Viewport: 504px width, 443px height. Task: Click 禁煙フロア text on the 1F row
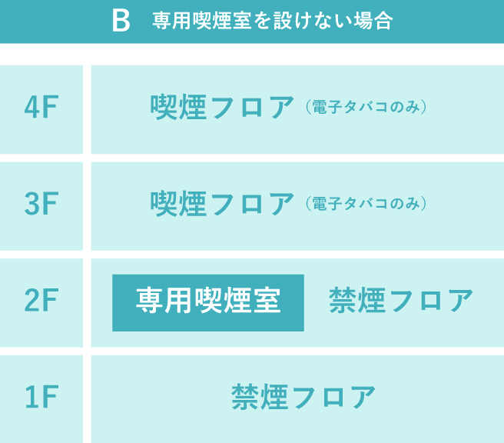(x=303, y=397)
